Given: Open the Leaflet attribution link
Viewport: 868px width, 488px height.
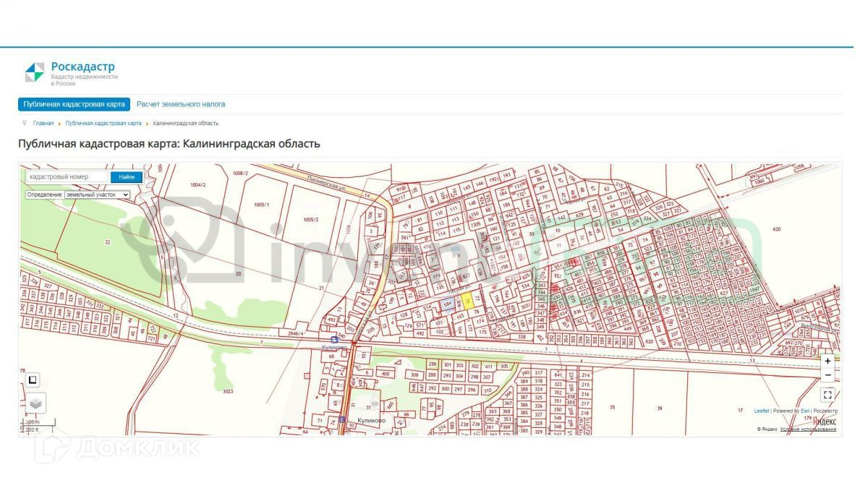Looking at the screenshot, I should pyautogui.click(x=762, y=411).
